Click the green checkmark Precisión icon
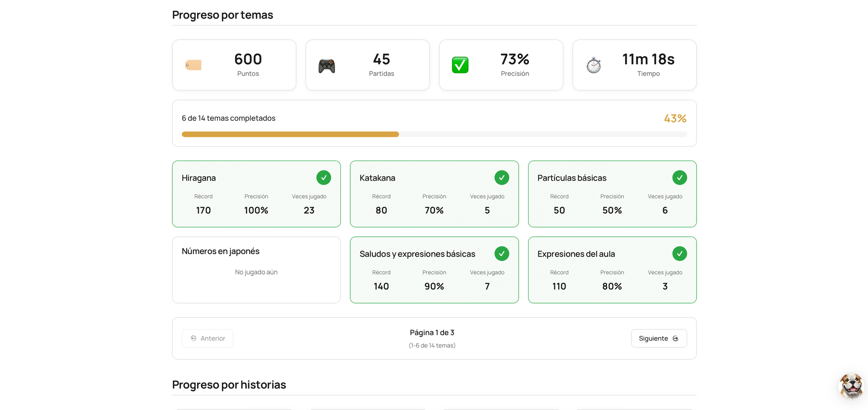 [460, 65]
